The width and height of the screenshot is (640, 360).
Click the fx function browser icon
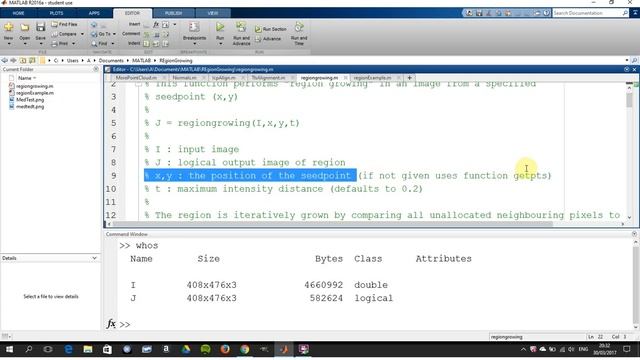click(x=111, y=324)
